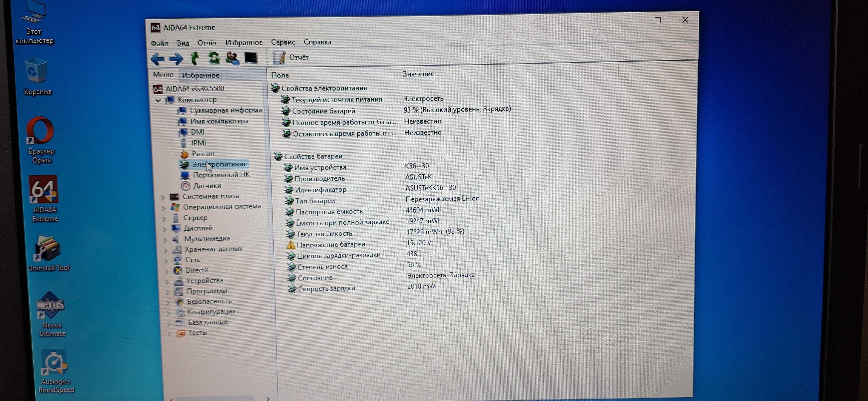
Task: Click value 44604 mWh
Action: (x=424, y=210)
